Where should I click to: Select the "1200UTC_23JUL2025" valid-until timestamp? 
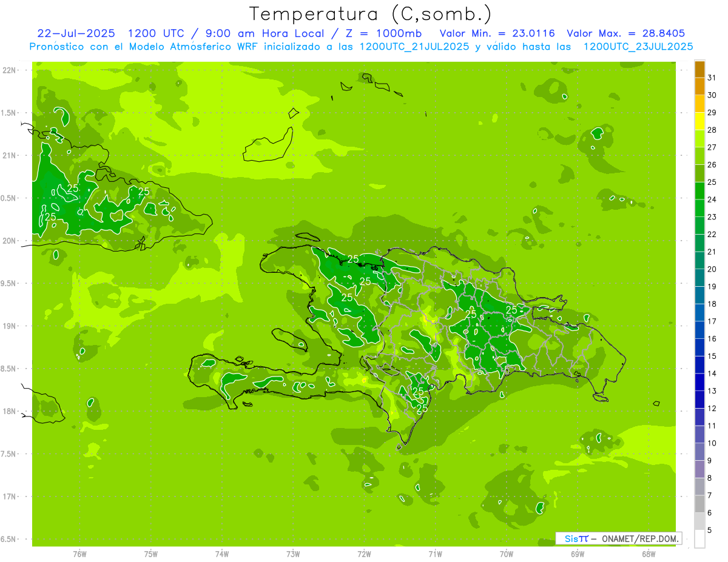[638, 46]
